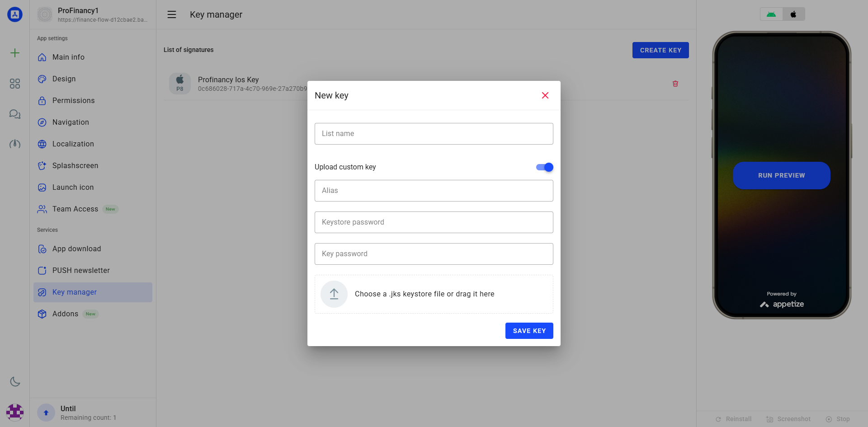Image resolution: width=868 pixels, height=427 pixels.
Task: Choose a .jks keystore file to upload
Action: coord(434,294)
